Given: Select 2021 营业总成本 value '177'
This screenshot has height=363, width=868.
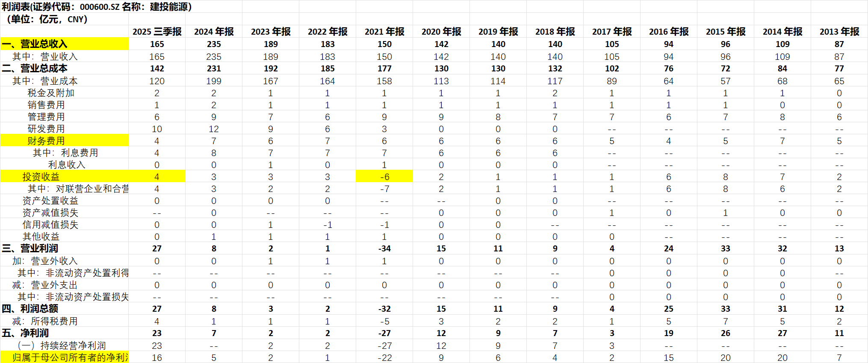Looking at the screenshot, I should (x=384, y=68).
